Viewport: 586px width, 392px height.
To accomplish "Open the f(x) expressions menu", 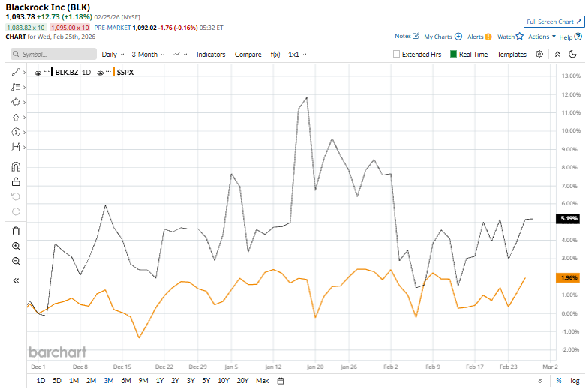I will 275,55.
